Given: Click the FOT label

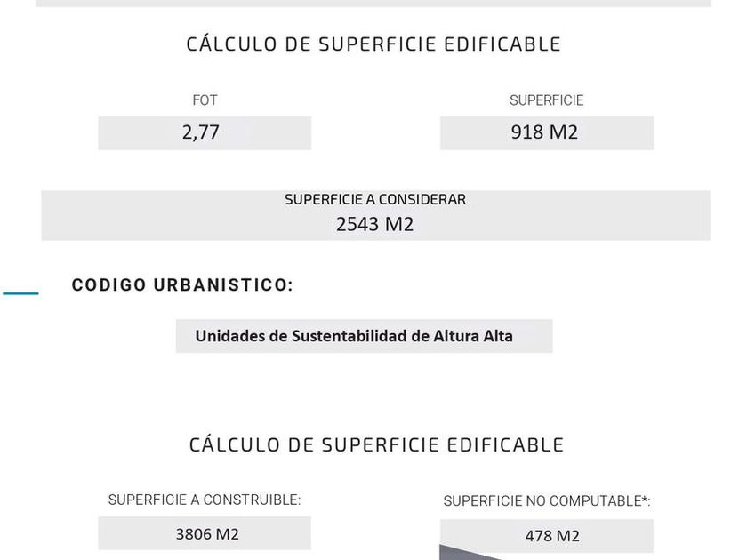Looking at the screenshot, I should coord(205,100).
